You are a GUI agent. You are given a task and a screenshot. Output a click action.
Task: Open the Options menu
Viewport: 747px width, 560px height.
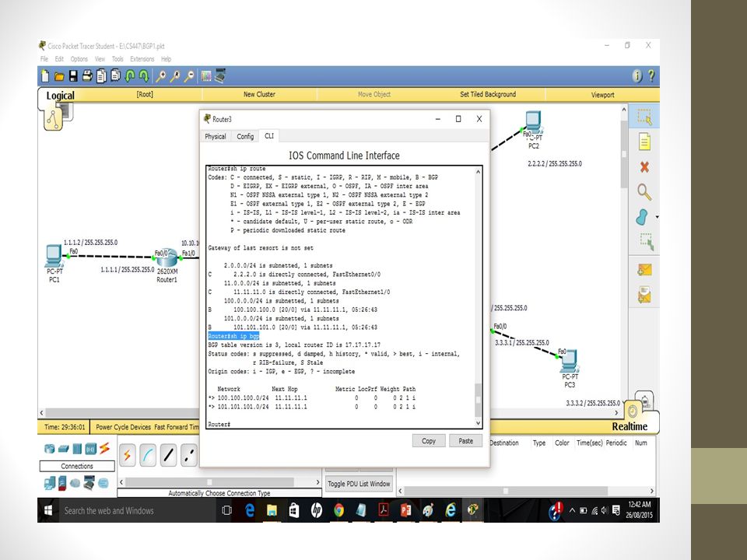pos(79,59)
